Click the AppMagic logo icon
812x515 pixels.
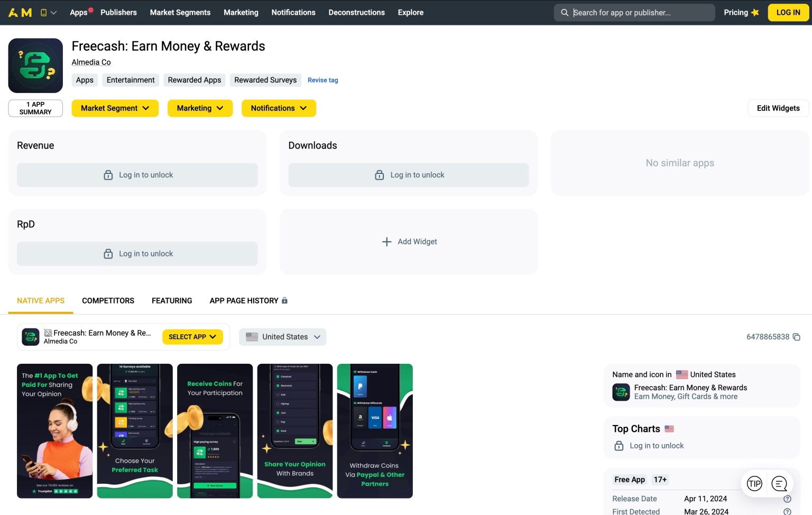(x=20, y=12)
